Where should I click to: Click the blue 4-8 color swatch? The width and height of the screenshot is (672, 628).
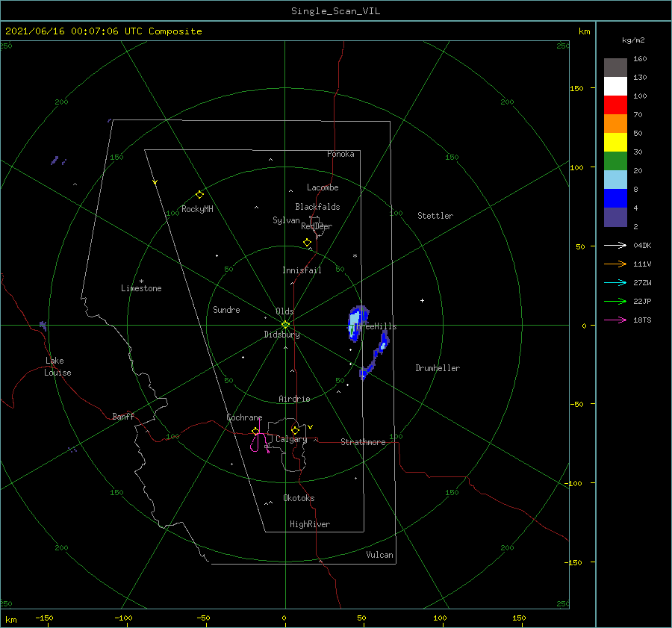pos(615,199)
